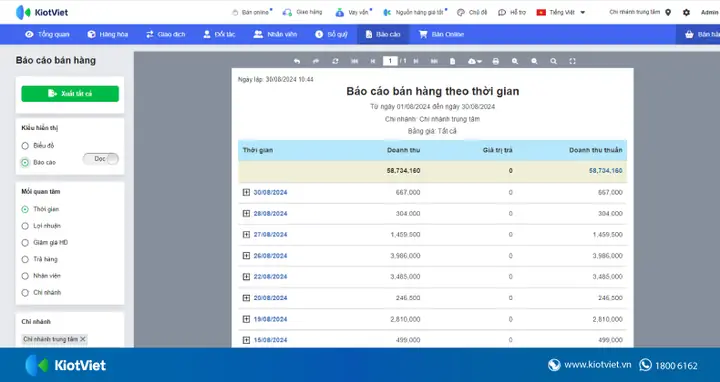Click the total Doanh thu thuần value 58,734,160
The width and height of the screenshot is (720, 382).
[606, 171]
